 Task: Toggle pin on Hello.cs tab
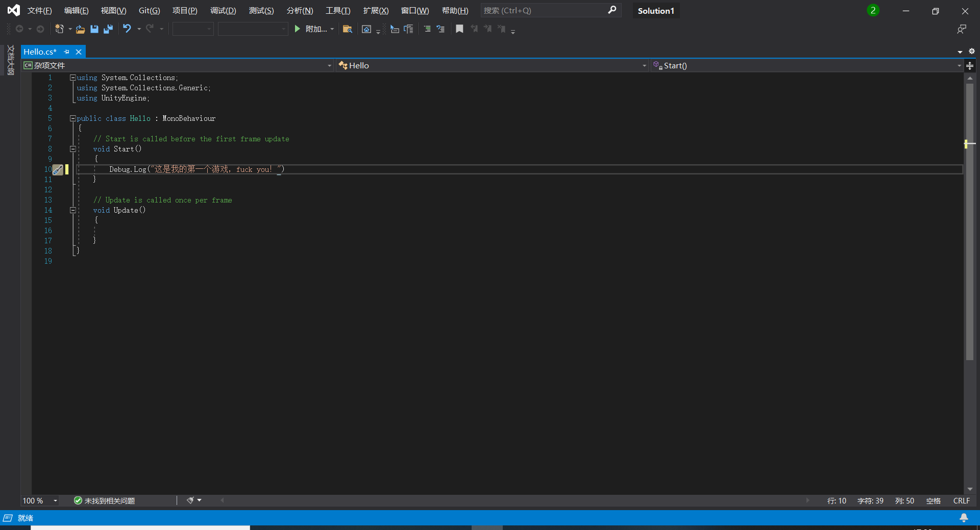67,52
